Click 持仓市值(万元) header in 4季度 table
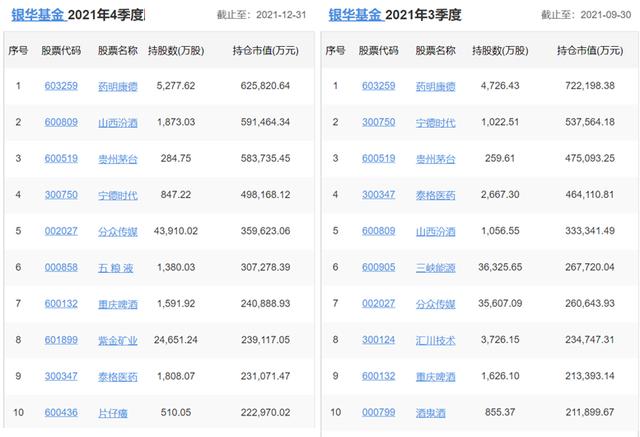 click(266, 51)
